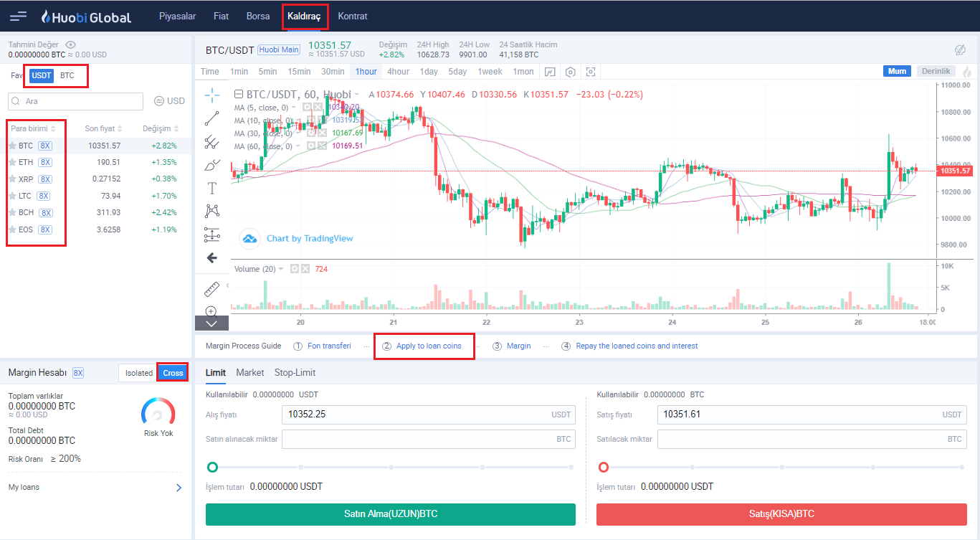Screen dimensions: 980x540
Task: Open the Piyasalar menu
Action: (x=177, y=16)
